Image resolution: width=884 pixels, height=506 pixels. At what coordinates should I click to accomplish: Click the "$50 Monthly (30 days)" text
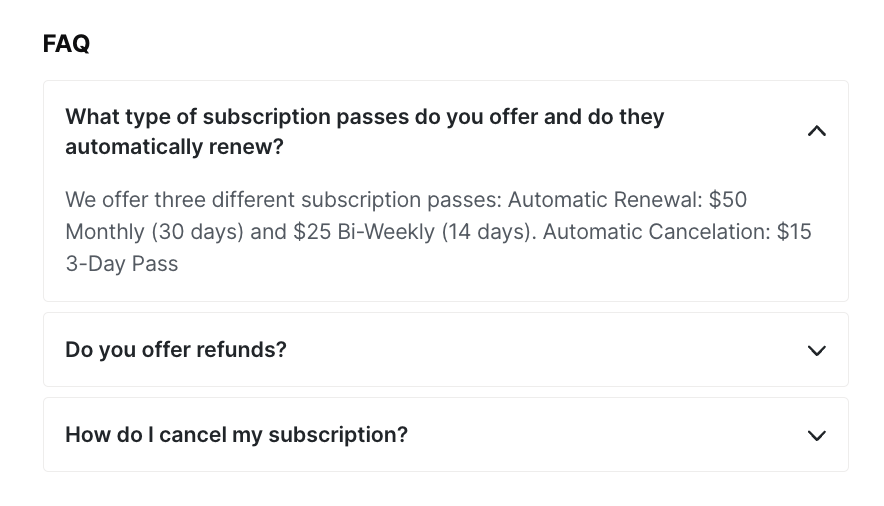pos(155,232)
